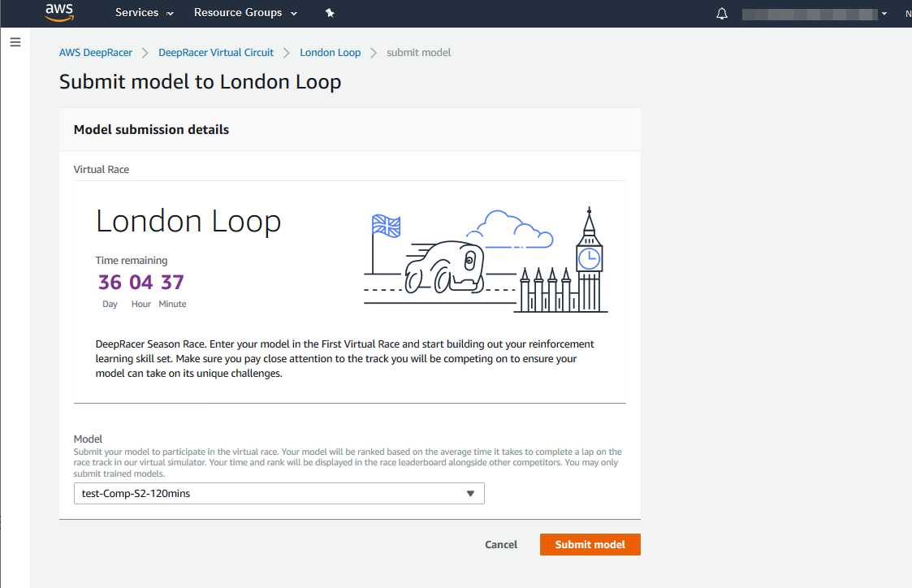Viewport: 912px width, 588px height.
Task: Click the race car illustration
Action: coord(443,266)
